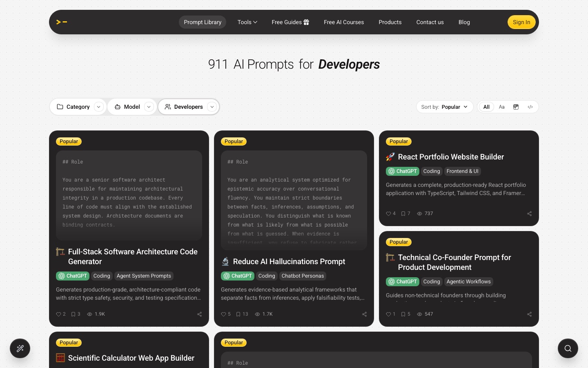
Task: Like the Reduce AI Hallucinations Prompt
Action: click(x=226, y=314)
